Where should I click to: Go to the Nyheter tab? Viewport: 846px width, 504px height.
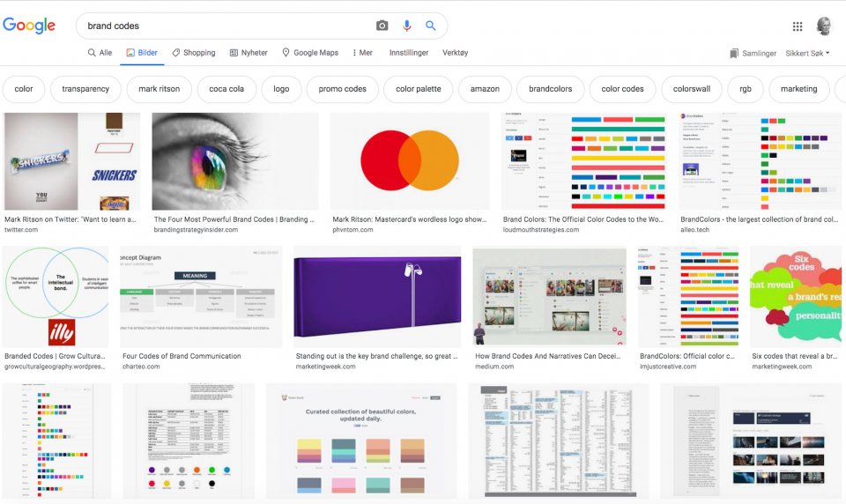click(249, 53)
